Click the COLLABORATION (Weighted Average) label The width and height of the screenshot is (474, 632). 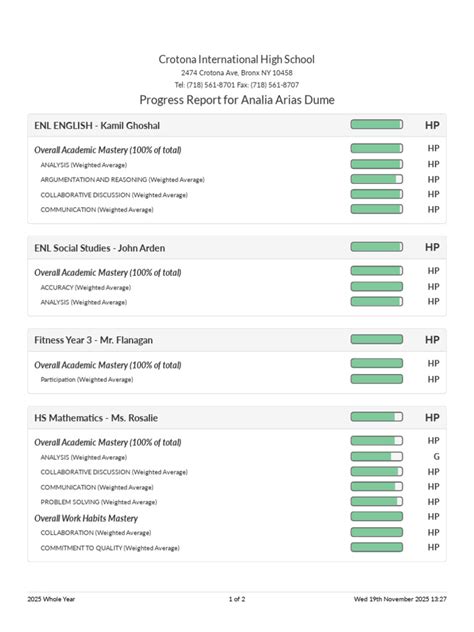point(96,533)
